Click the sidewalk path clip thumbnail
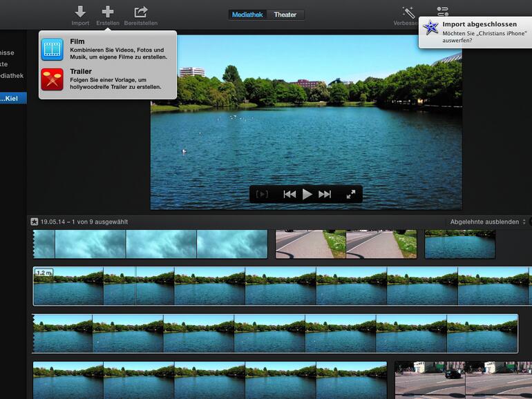This screenshot has width=532, height=399. 345,244
